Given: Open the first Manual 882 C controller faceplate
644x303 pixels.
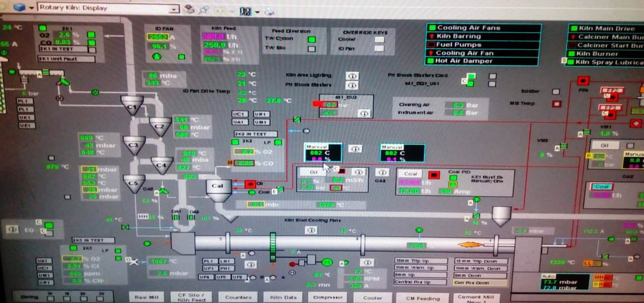Looking at the screenshot, I should click(x=323, y=153).
